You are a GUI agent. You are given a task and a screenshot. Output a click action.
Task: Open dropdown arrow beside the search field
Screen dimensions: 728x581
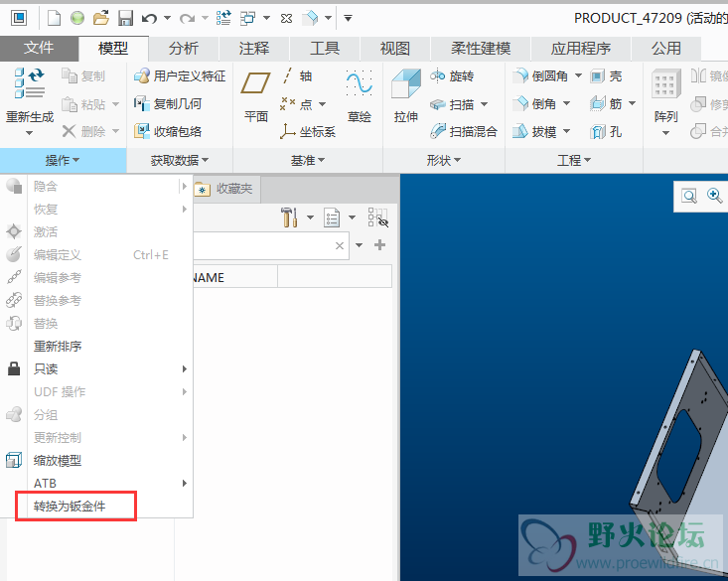[x=359, y=245]
